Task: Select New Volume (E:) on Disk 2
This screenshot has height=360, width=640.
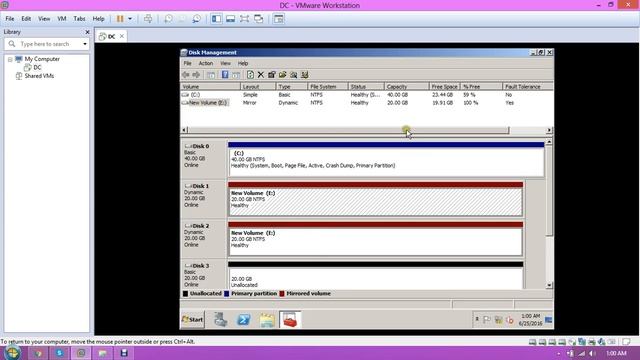Action: tap(376, 239)
